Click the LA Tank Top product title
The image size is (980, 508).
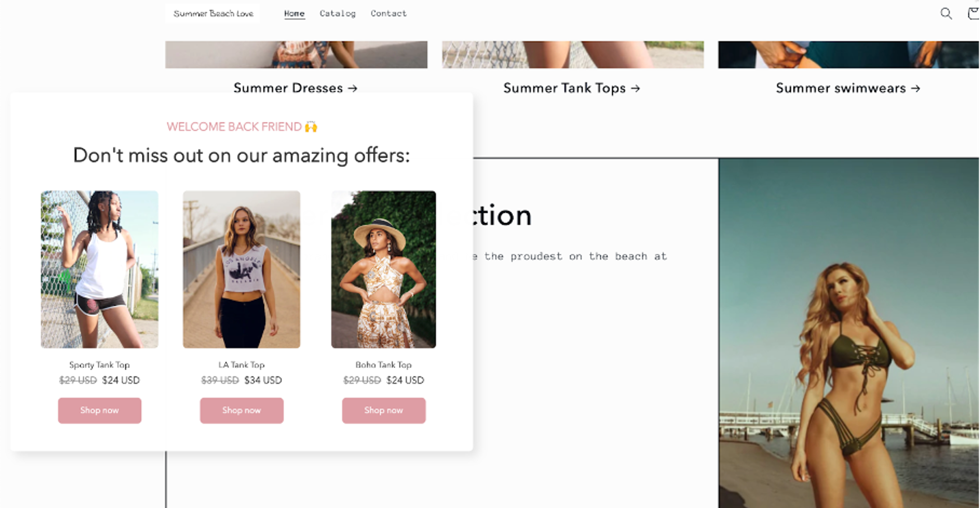click(242, 365)
